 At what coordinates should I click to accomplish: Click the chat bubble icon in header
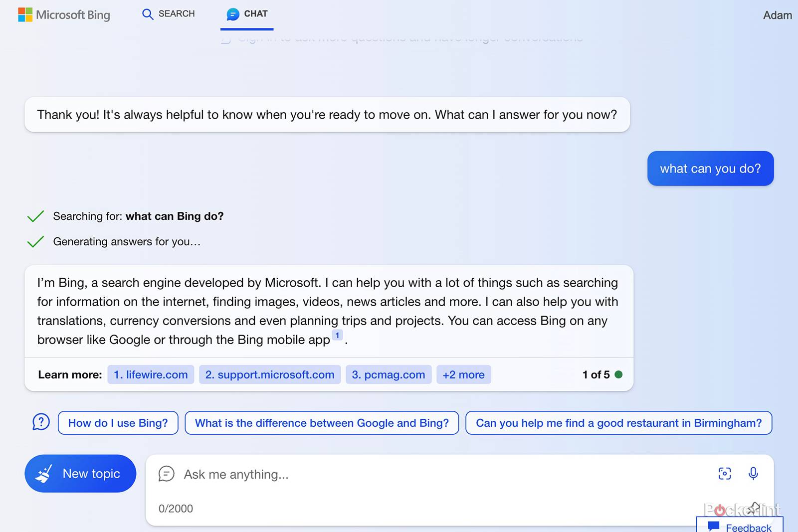(x=232, y=14)
